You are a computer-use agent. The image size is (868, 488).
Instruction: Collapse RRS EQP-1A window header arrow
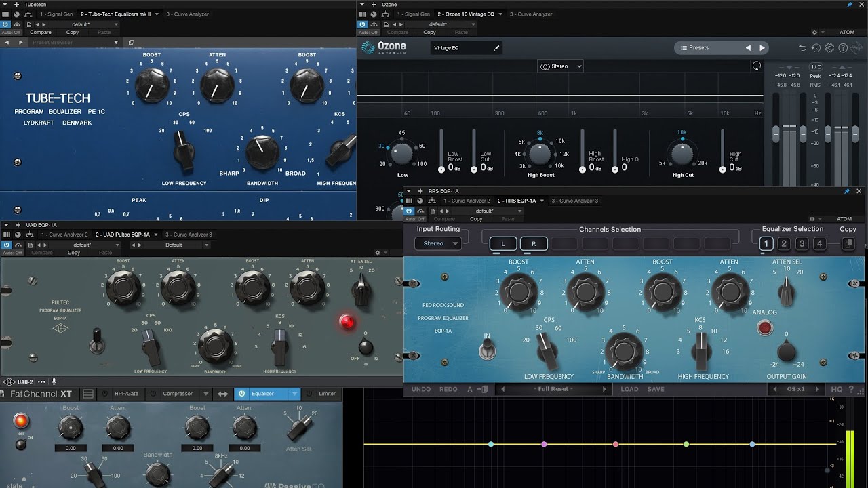(410, 191)
